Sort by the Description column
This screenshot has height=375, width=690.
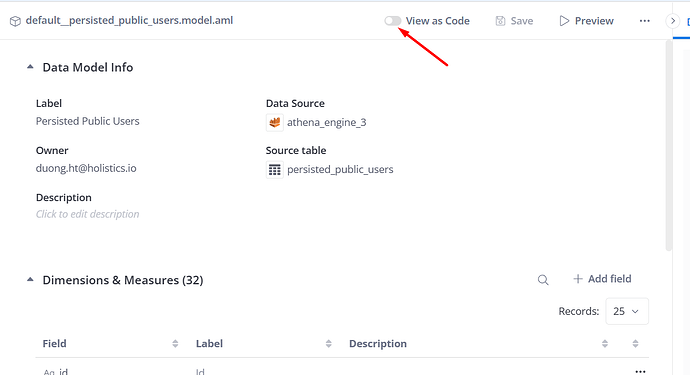click(x=605, y=344)
